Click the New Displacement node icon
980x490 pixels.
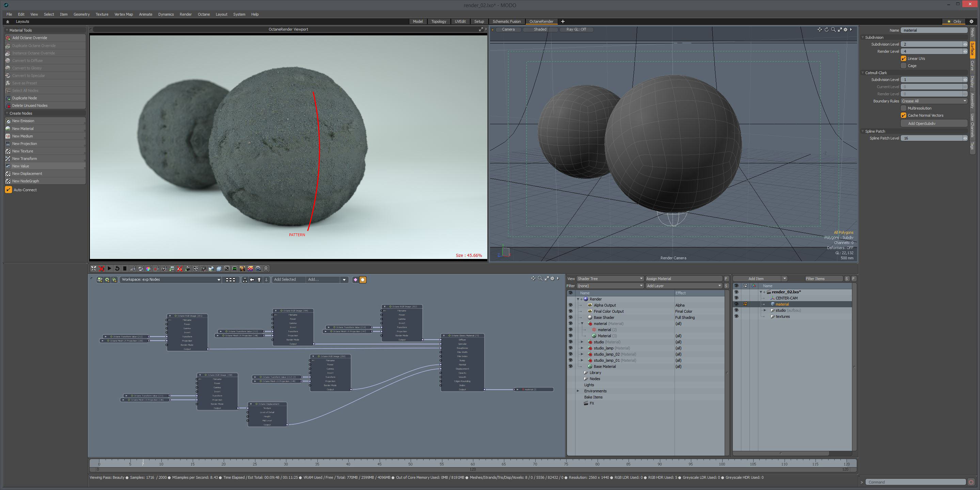tap(7, 174)
